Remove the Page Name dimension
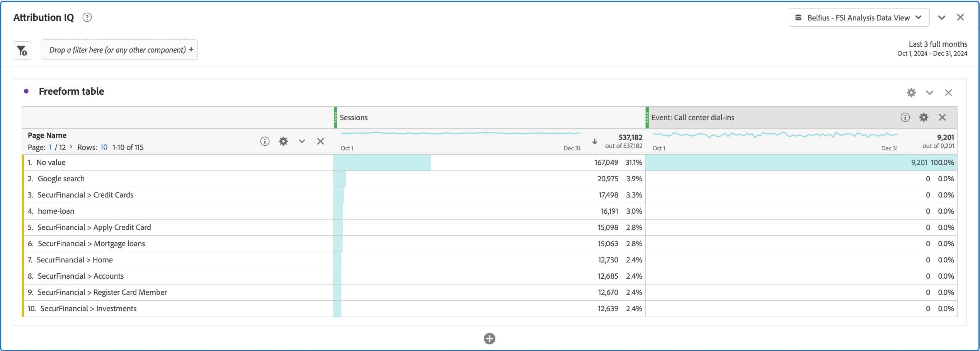This screenshot has height=351, width=980. [320, 141]
